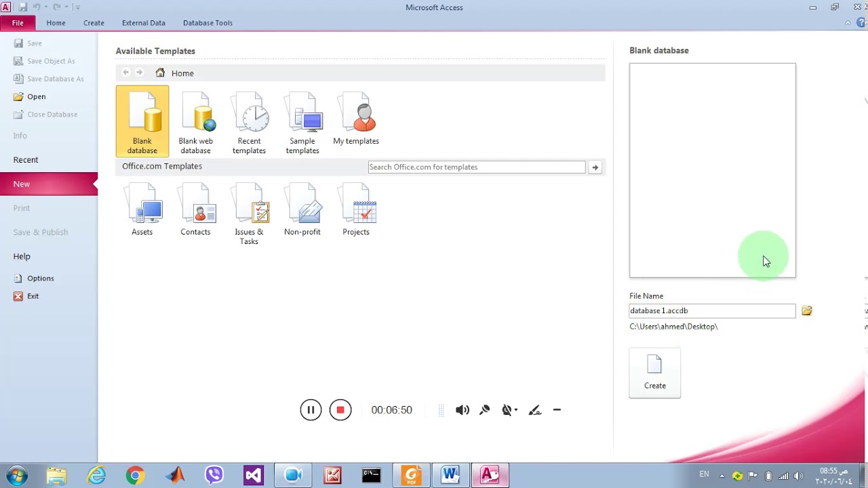Open the webcam options dropdown arrow
The height and width of the screenshot is (488, 868).
pos(516,410)
